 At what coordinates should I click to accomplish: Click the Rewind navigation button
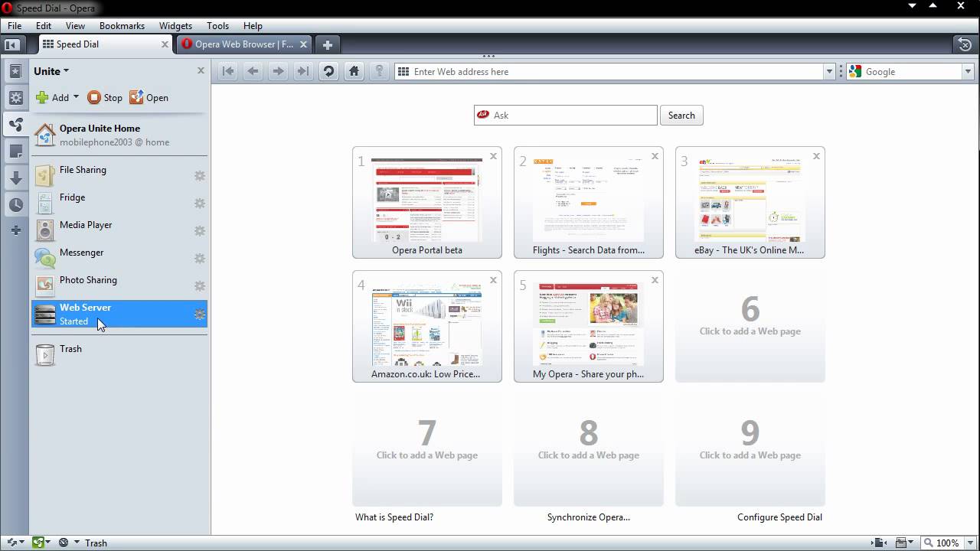[x=228, y=71]
